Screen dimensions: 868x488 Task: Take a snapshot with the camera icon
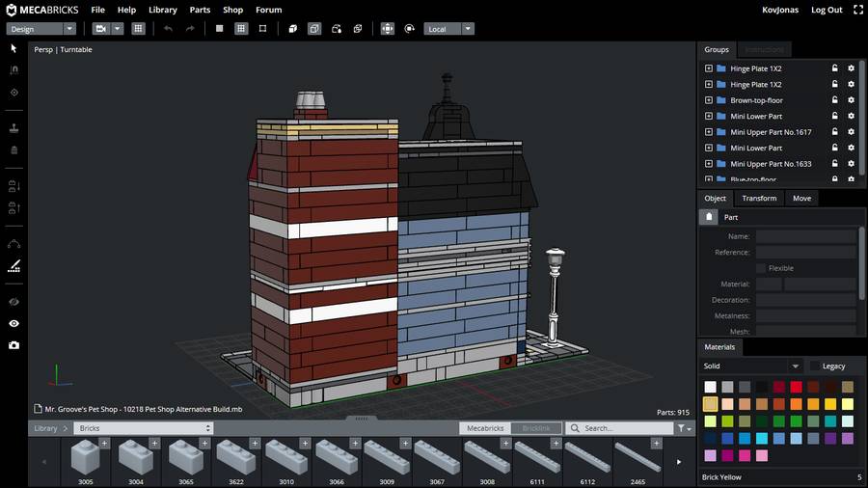[14, 345]
